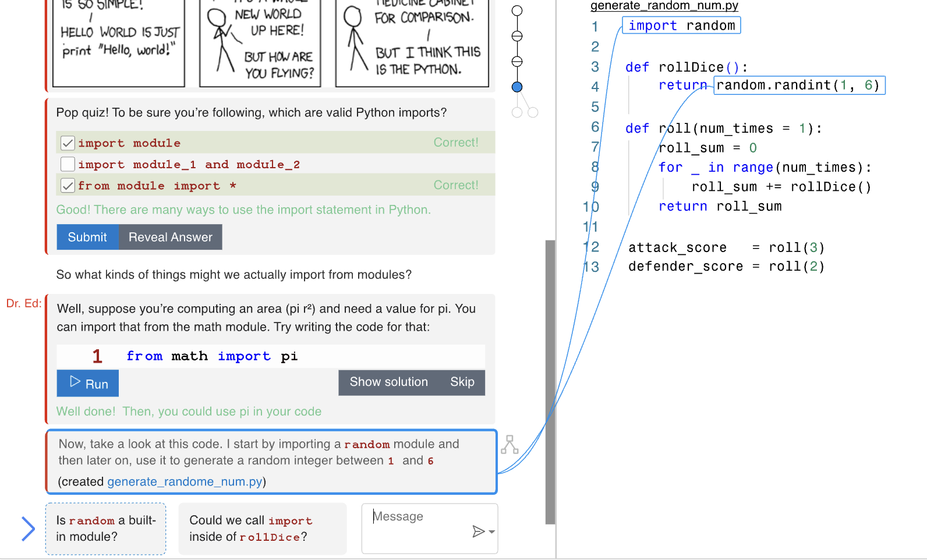The width and height of the screenshot is (927, 560).
Task: Click 'attack_score = roll(3)' line
Action: pyautogui.click(x=727, y=247)
